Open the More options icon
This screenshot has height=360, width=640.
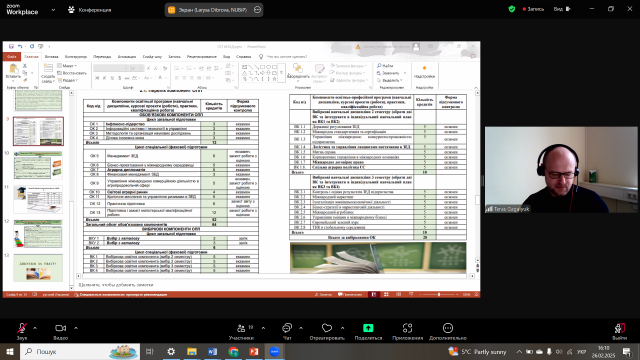[x=448, y=328]
